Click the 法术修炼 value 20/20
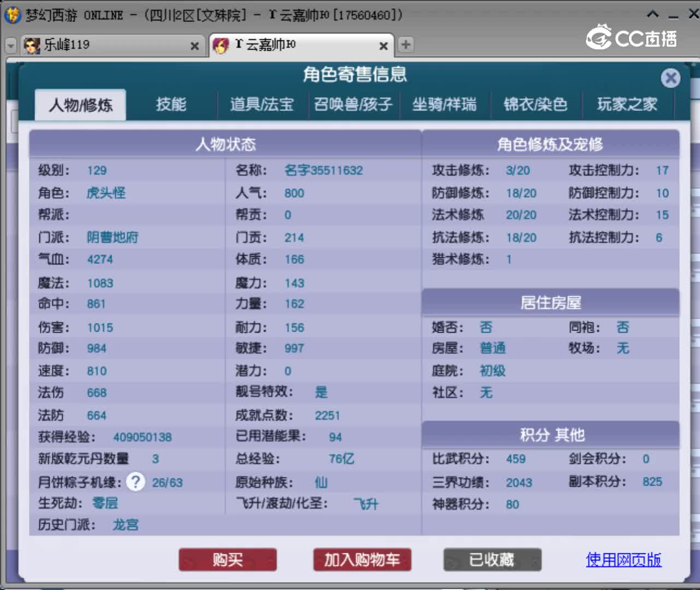Screen dimensions: 700x590 click(x=521, y=215)
